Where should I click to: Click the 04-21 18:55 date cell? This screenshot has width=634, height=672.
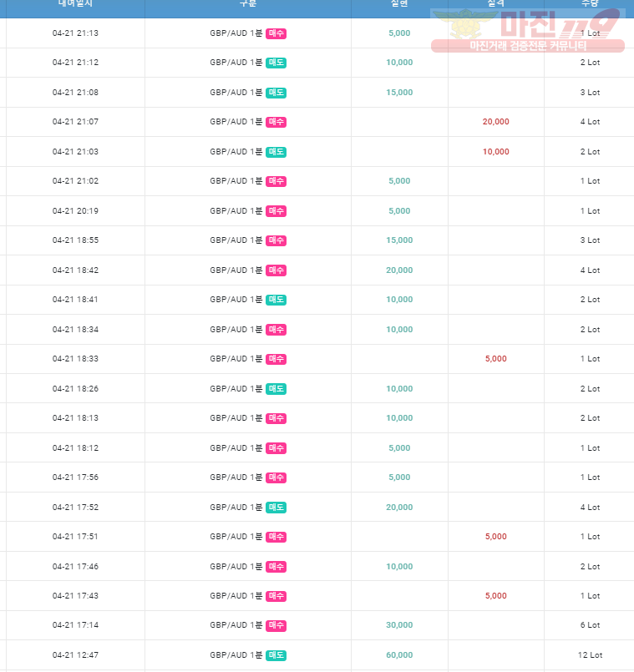point(75,240)
